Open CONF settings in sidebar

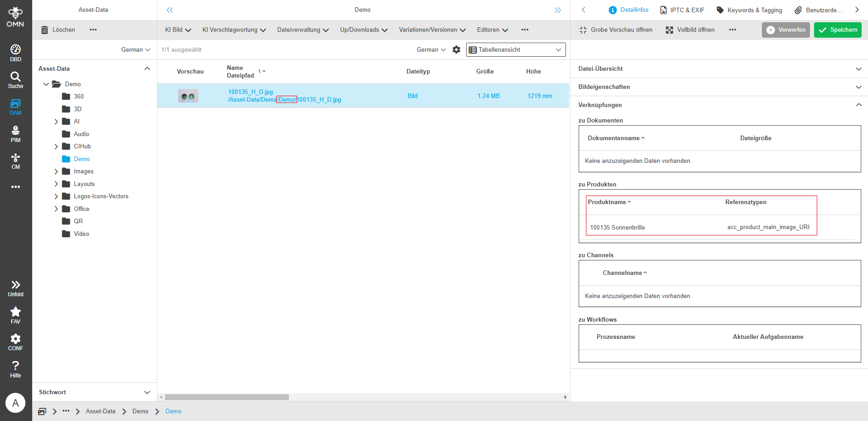pos(15,342)
